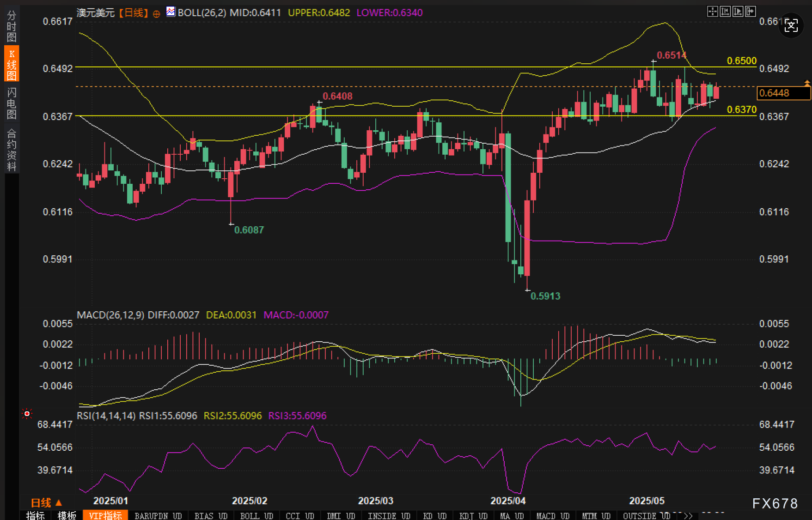Click the play-arrow chart axis icon

point(738,12)
